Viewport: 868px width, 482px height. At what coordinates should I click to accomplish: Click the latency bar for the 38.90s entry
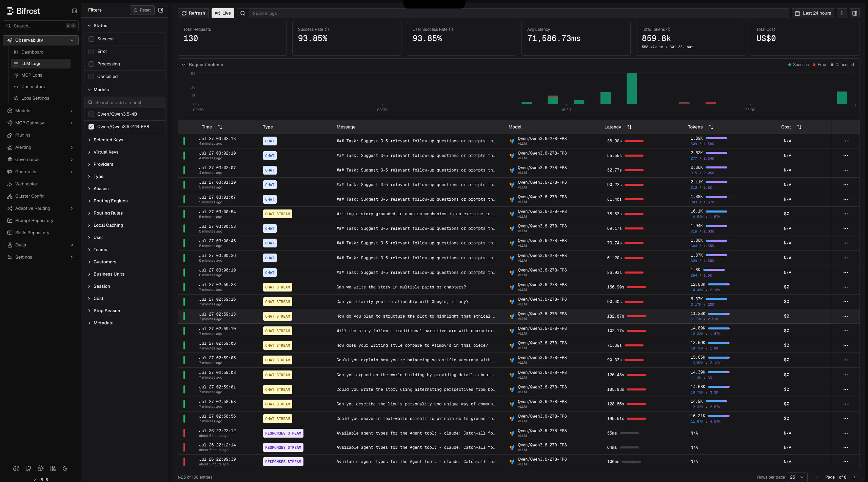pos(634,141)
